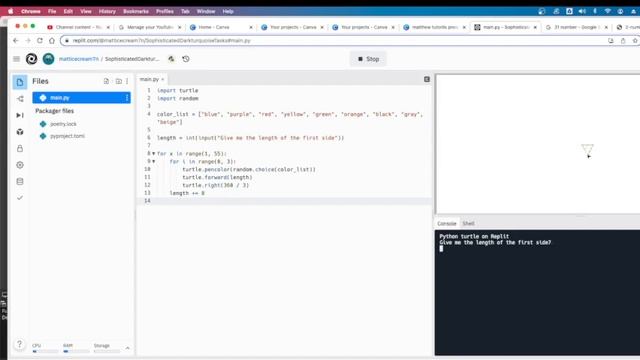
Task: Open the History menu in menu bar
Action: click(x=107, y=11)
